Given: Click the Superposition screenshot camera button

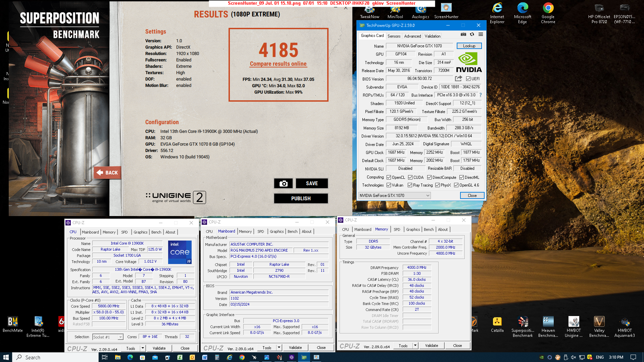Looking at the screenshot, I should pyautogui.click(x=284, y=184).
